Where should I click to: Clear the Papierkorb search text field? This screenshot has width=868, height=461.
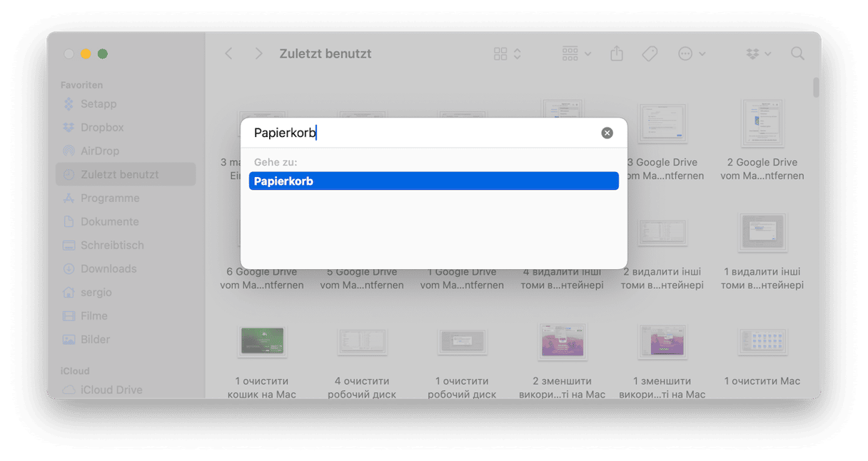pos(607,133)
